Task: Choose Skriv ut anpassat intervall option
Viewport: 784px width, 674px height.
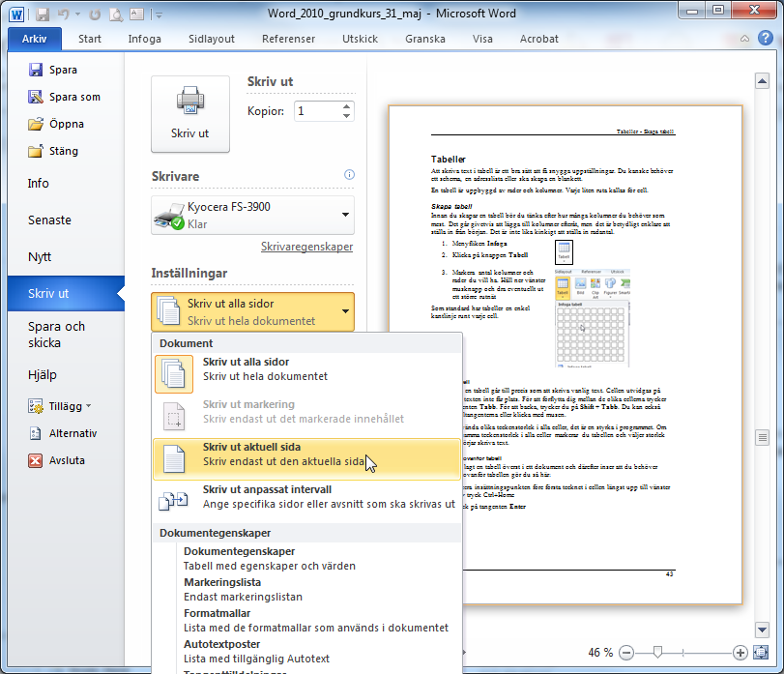Action: coord(307,501)
